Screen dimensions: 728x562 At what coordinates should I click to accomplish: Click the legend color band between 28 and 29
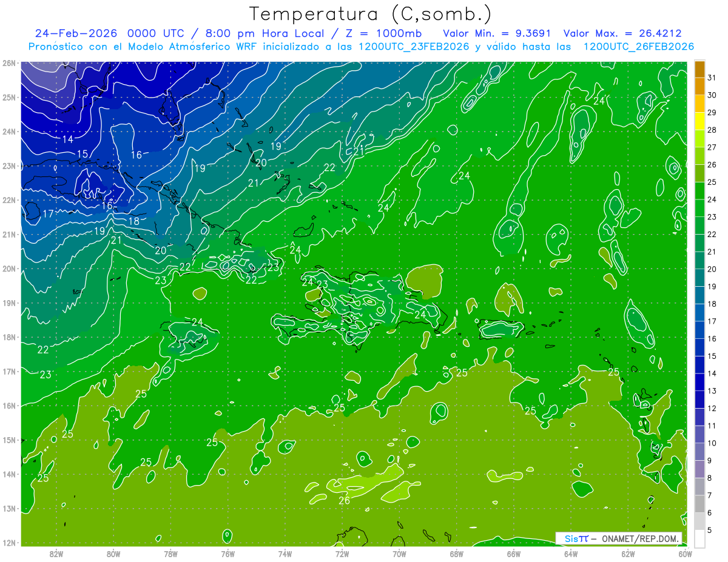point(699,121)
